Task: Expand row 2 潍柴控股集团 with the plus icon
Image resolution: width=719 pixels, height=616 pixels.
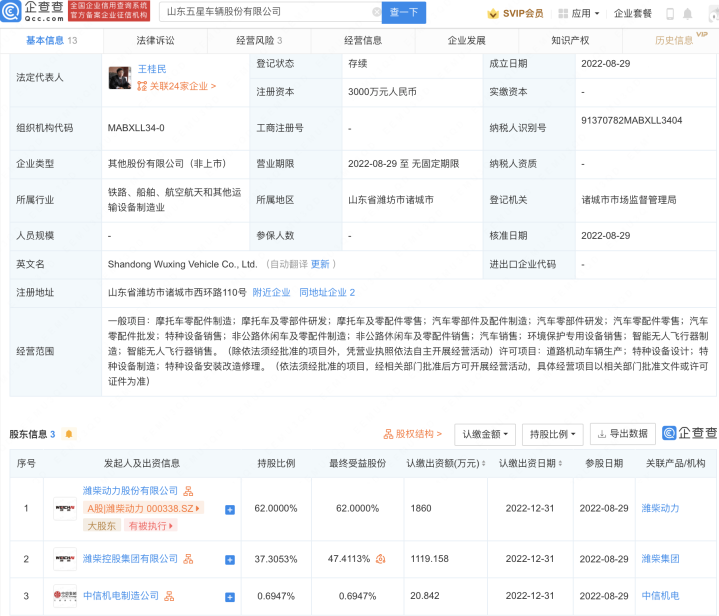Action: (230, 560)
